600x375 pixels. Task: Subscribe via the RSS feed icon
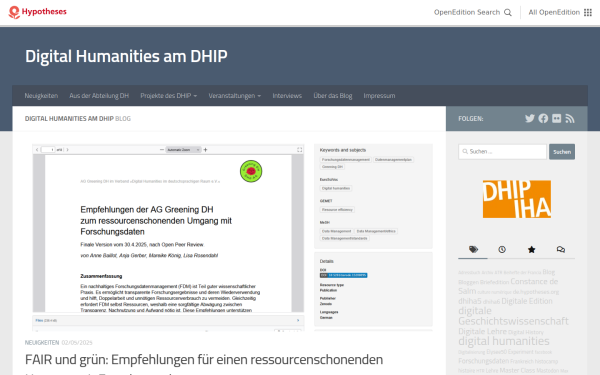coord(570,119)
